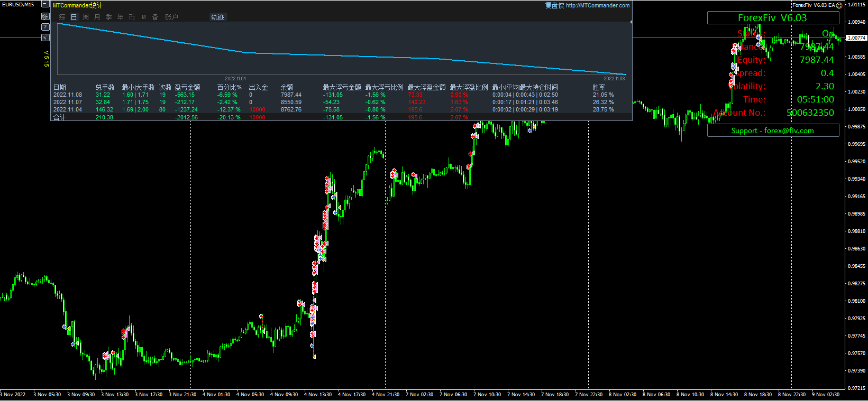Click the 次数 column header
The height and width of the screenshot is (401, 868).
(166, 87)
